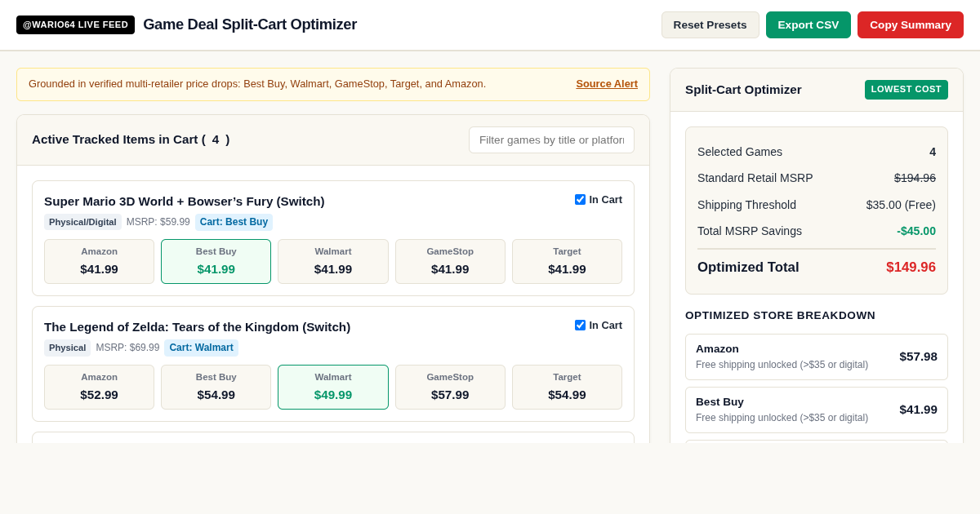Image resolution: width=980 pixels, height=514 pixels.
Task: Click the Reset Presets button
Action: 710,24
